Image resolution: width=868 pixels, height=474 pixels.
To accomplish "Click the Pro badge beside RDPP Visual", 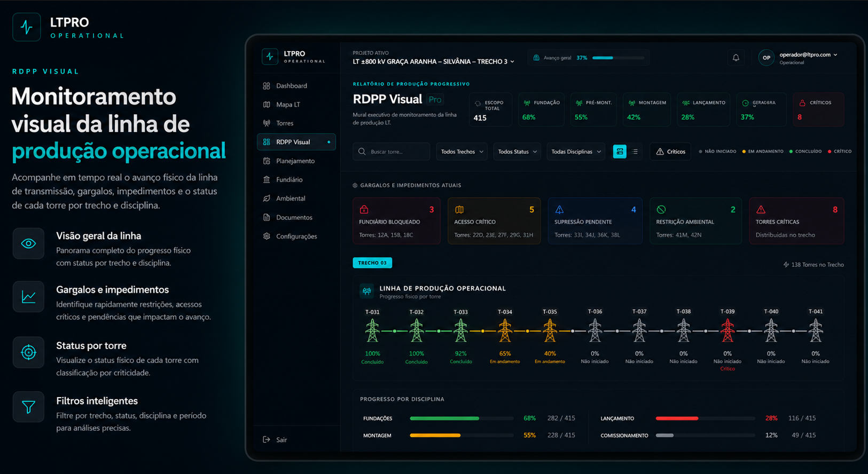I will [x=435, y=99].
